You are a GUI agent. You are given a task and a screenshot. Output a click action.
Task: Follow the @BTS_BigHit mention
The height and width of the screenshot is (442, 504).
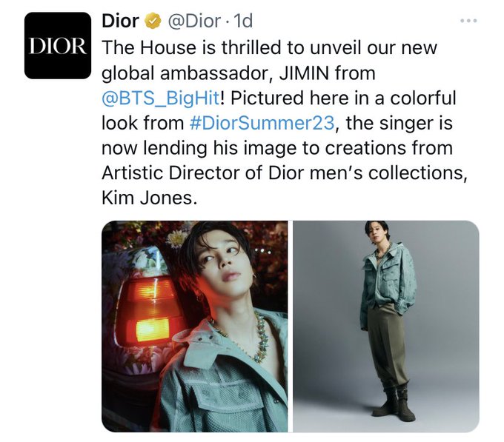pos(161,98)
